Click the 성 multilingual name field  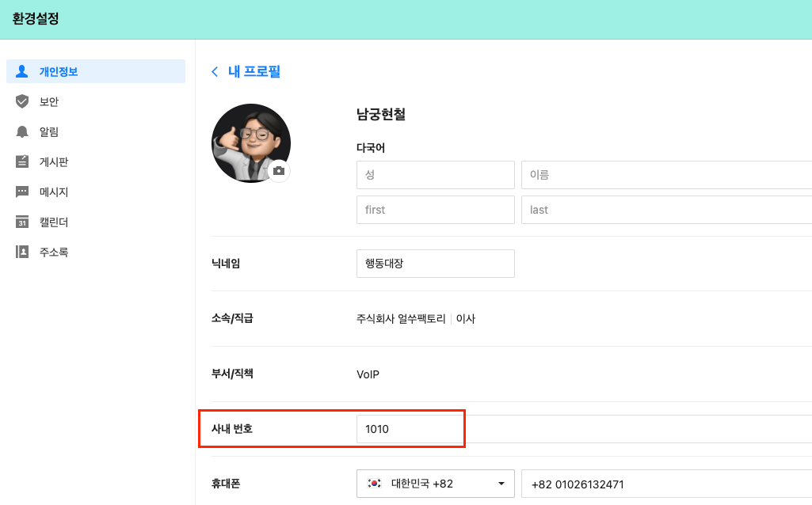pyautogui.click(x=436, y=175)
